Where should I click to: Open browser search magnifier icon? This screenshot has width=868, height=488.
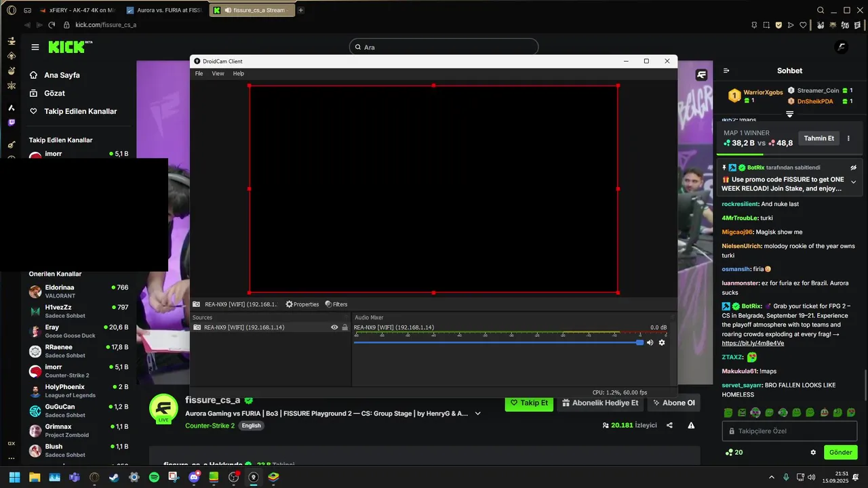821,10
